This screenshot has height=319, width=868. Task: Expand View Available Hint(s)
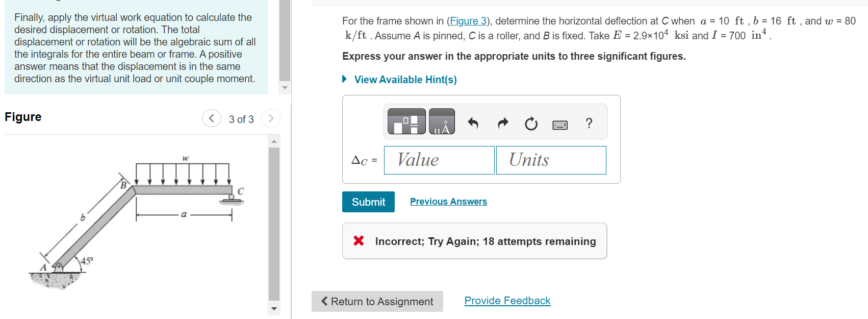coord(405,80)
